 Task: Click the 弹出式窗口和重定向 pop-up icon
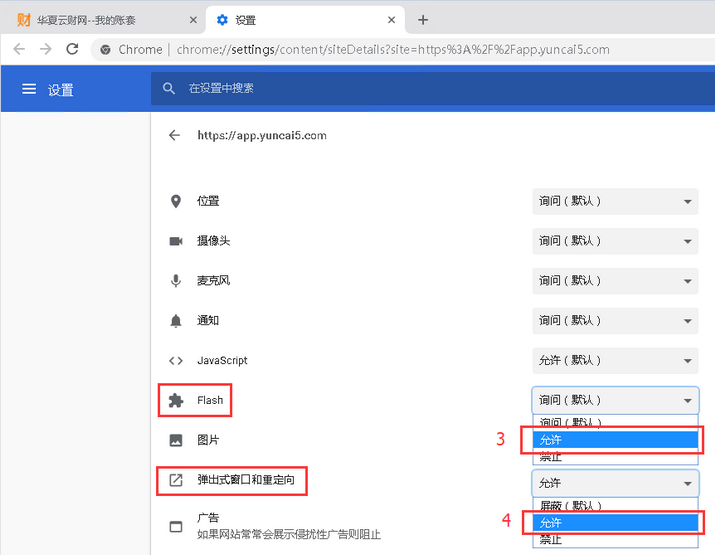(x=176, y=481)
